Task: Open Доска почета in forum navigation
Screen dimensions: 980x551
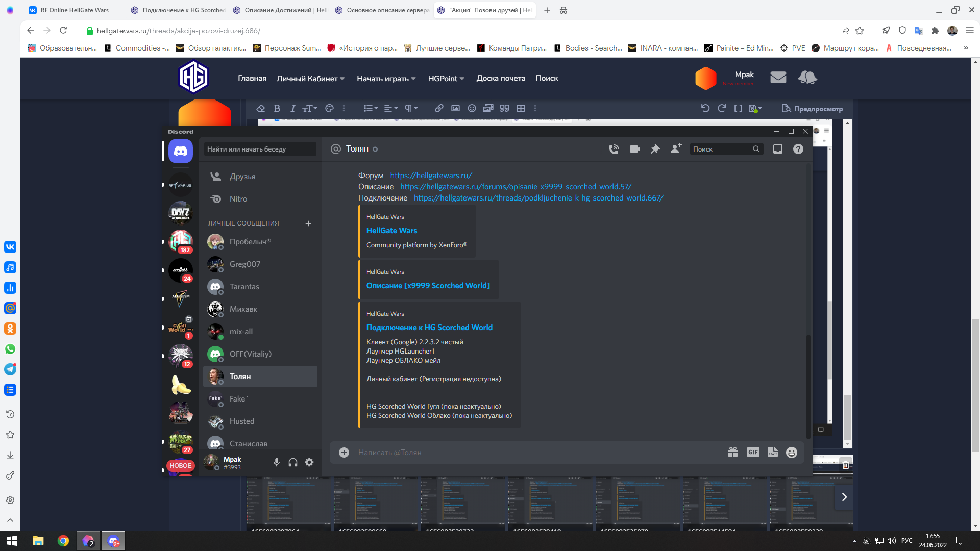Action: tap(501, 78)
